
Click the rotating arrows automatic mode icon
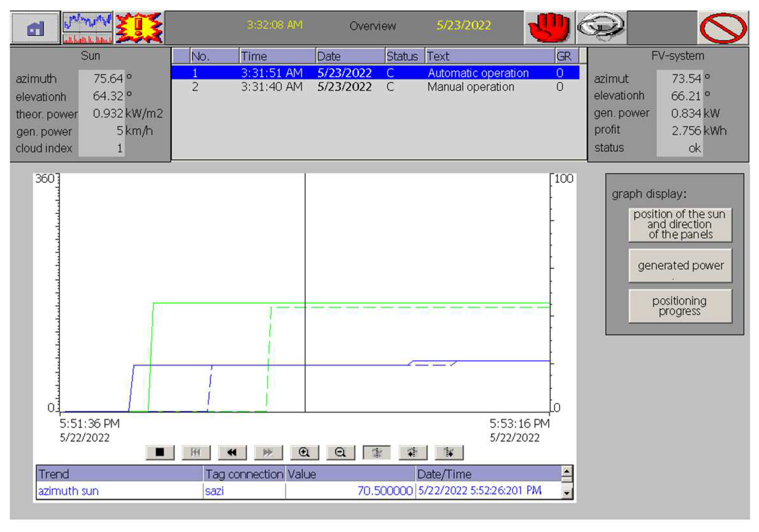601,27
